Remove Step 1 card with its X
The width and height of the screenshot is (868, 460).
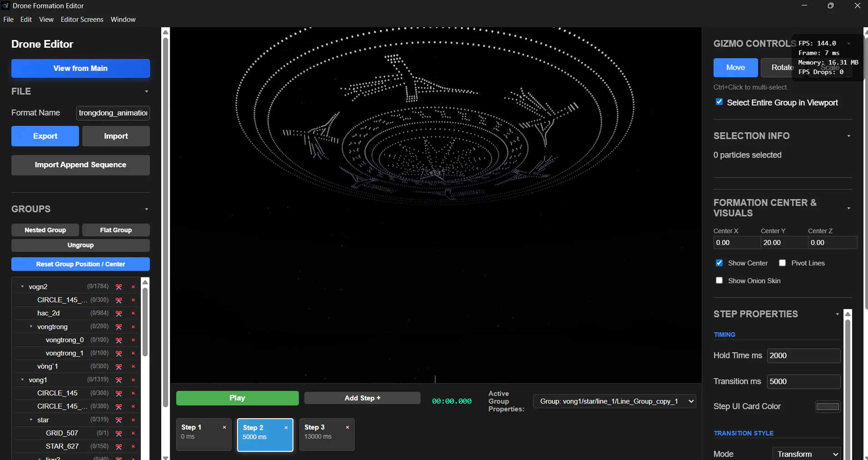[224, 427]
